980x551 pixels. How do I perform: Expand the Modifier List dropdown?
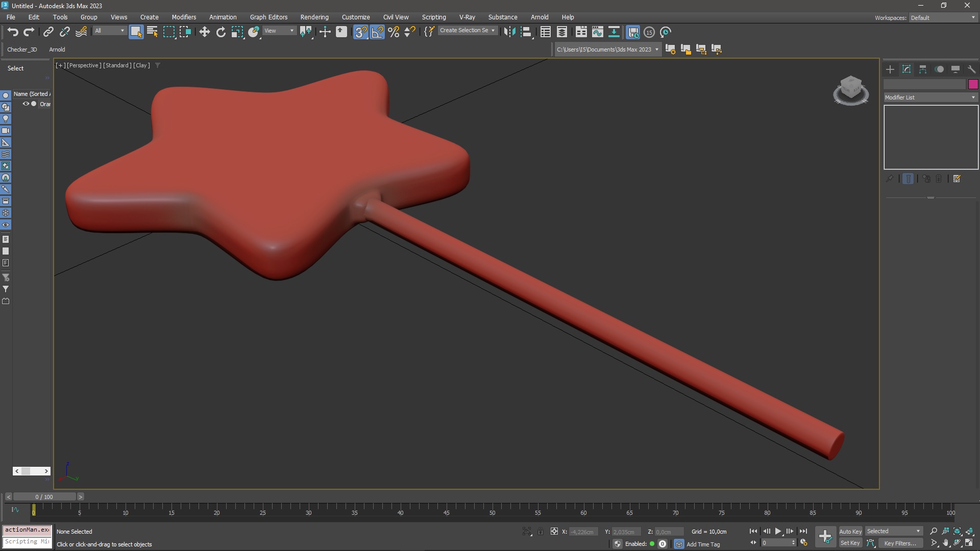click(930, 97)
